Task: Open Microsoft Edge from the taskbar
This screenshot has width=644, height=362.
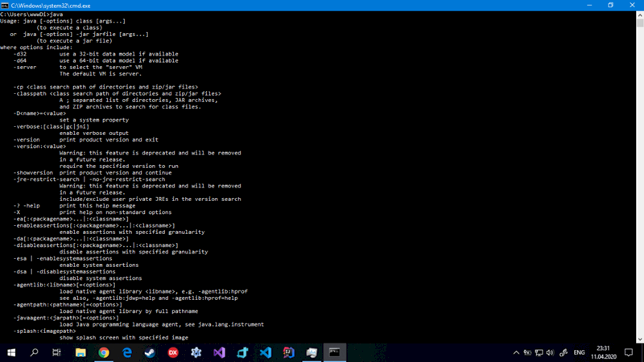Action: click(x=127, y=352)
